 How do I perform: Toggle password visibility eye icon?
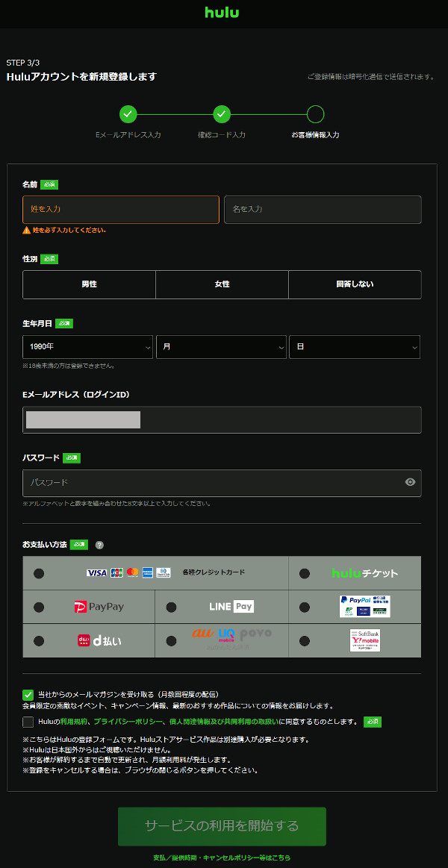[410, 482]
